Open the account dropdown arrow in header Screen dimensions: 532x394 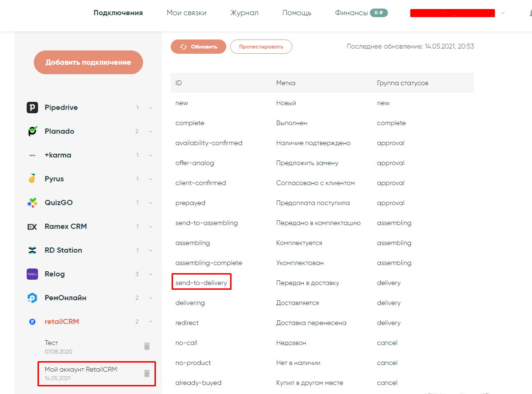(x=503, y=13)
